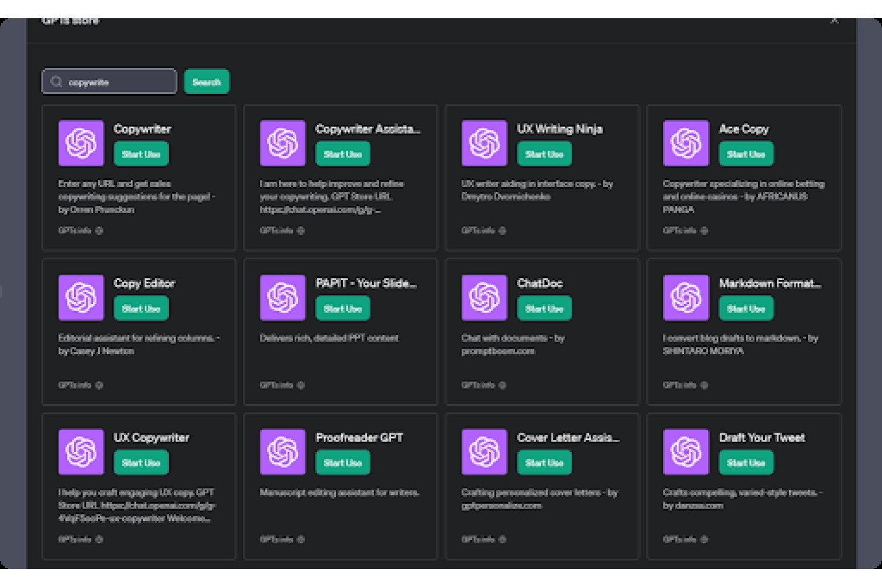The width and height of the screenshot is (882, 588).
Task: Click the Ace Copy logo icon
Action: click(x=686, y=143)
